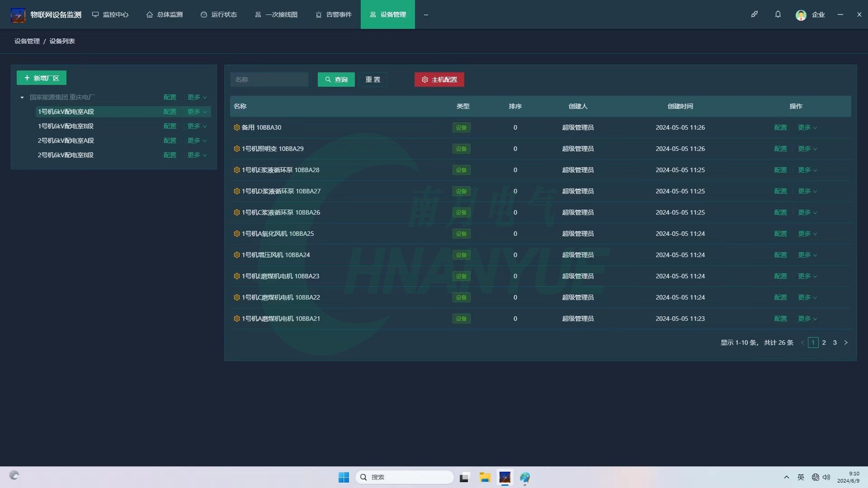Click gear icon of 1号机E磨煤机电机 10BBA23
868x488 pixels.
(236, 276)
